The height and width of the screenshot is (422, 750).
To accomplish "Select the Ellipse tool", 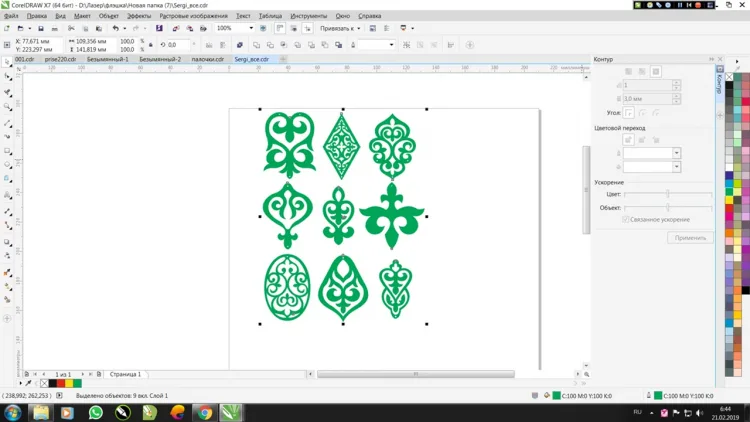I will tap(7, 165).
